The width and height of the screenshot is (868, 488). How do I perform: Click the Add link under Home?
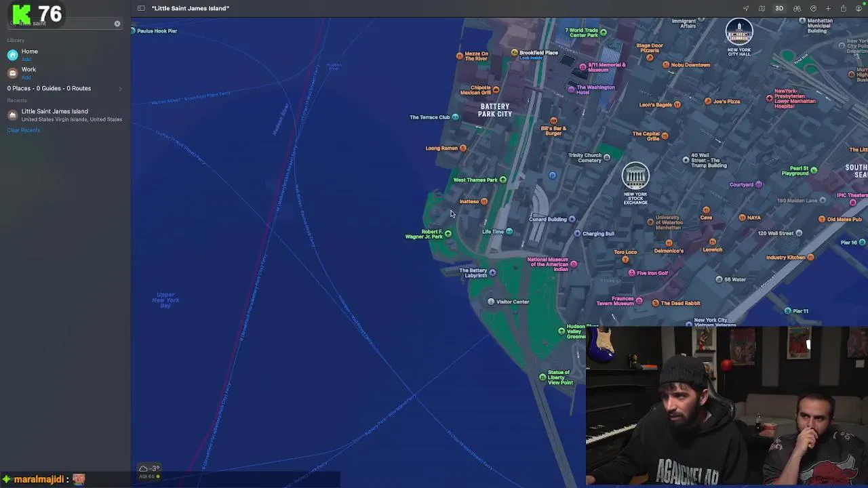[26, 59]
